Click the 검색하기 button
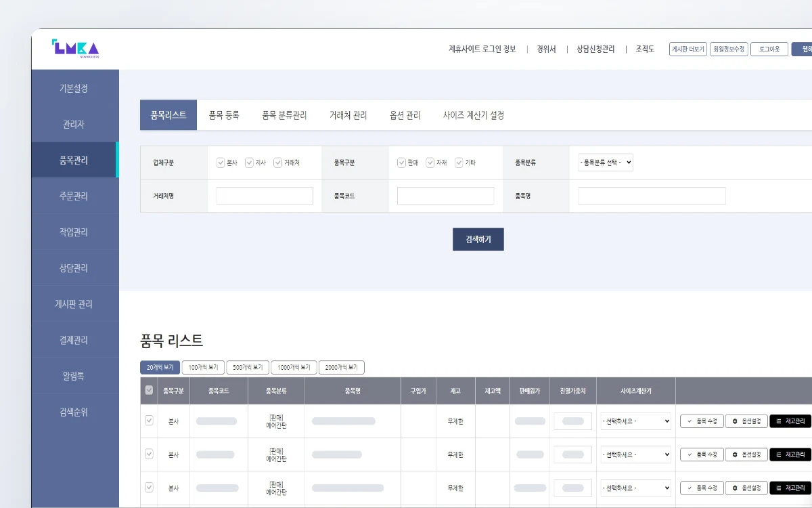 pos(478,239)
